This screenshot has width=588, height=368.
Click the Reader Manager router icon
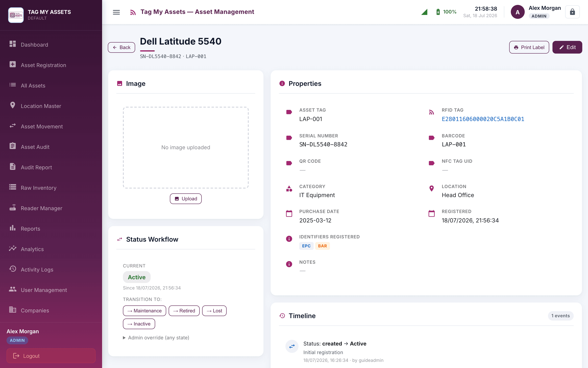point(13,207)
